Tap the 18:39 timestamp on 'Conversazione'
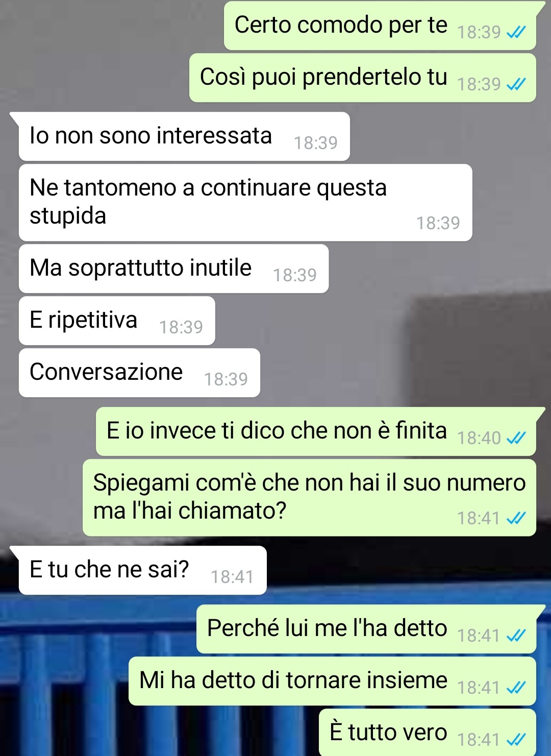Image resolution: width=551 pixels, height=756 pixels. tap(226, 379)
